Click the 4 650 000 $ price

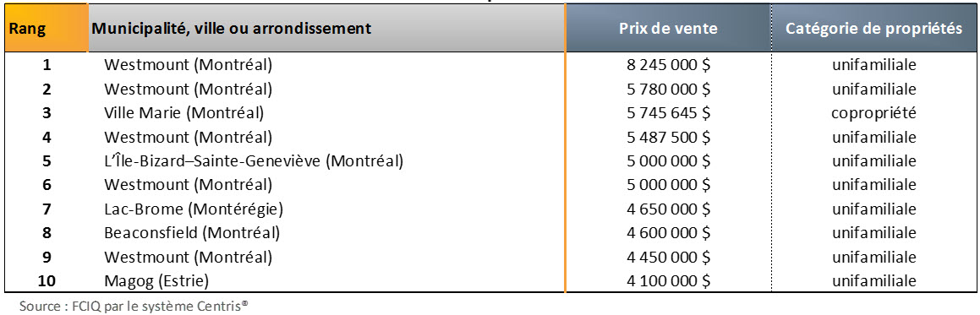[x=668, y=209]
